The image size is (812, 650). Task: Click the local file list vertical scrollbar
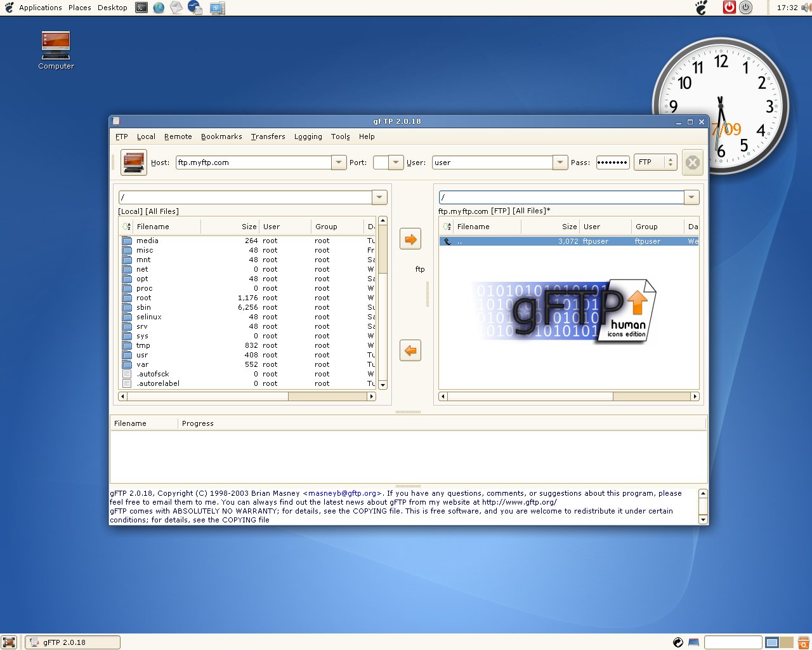tap(383, 303)
